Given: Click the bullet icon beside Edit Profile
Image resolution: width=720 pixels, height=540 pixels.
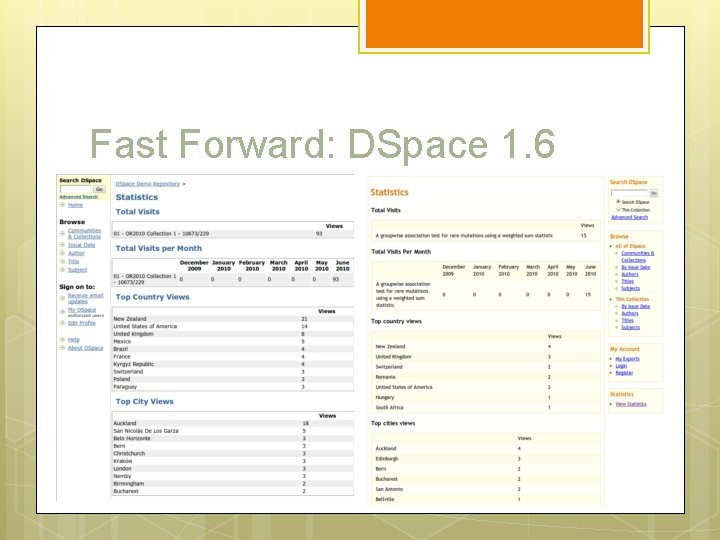Looking at the screenshot, I should [62, 323].
